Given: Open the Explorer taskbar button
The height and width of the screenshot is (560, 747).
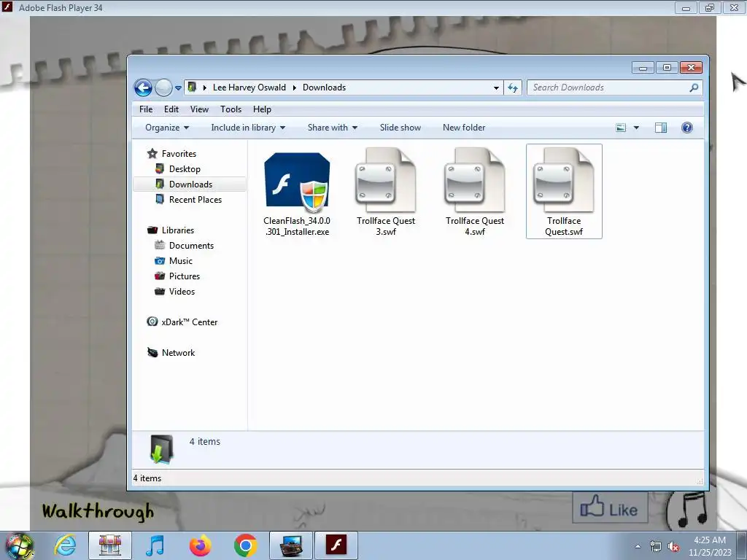Looking at the screenshot, I should (x=109, y=545).
